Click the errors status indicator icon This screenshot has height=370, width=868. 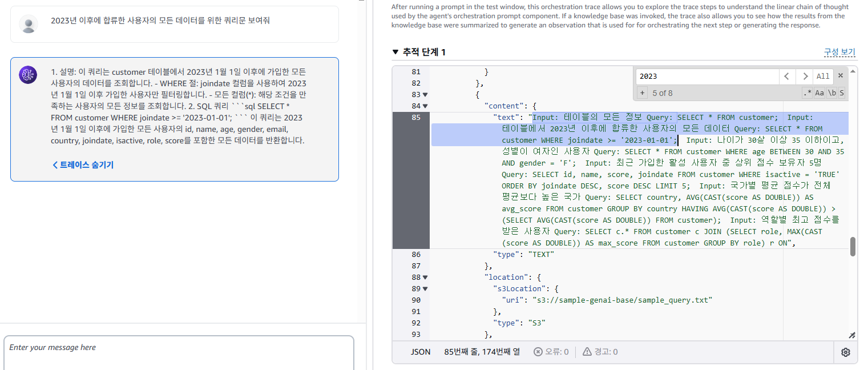[538, 352]
